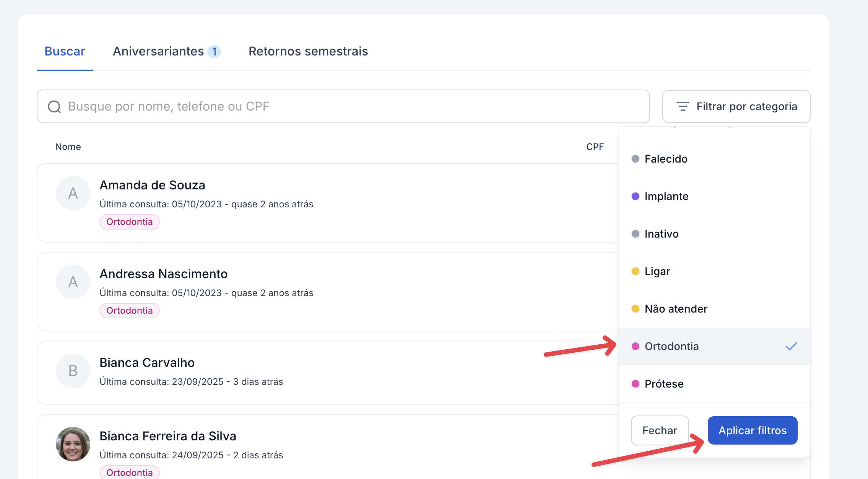Click Amanda de Souza's avatar initial
868x479 pixels.
(x=73, y=193)
